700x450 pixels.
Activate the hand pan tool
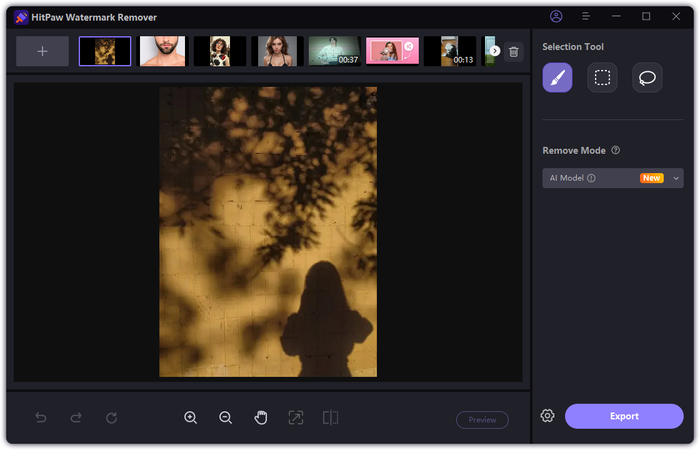[260, 418]
